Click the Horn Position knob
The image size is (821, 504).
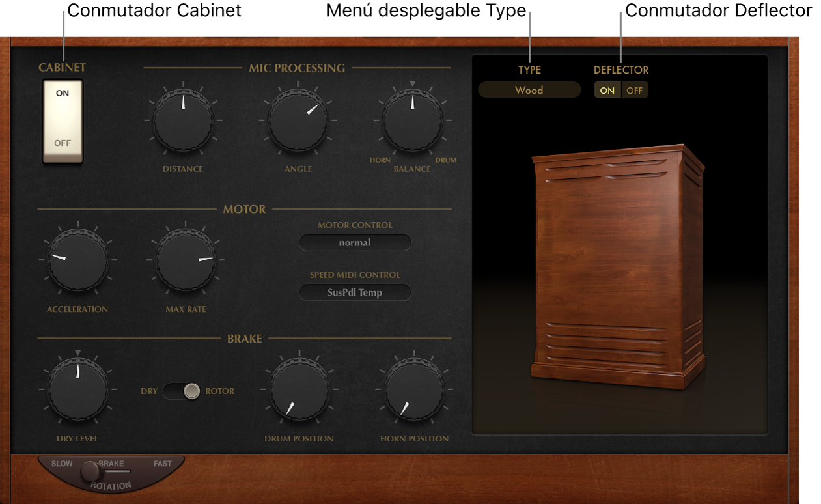point(415,389)
